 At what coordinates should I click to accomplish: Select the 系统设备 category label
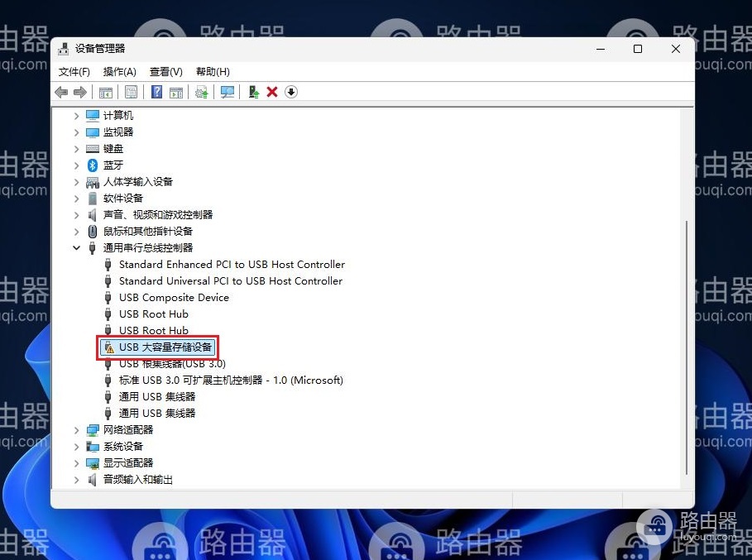122,447
